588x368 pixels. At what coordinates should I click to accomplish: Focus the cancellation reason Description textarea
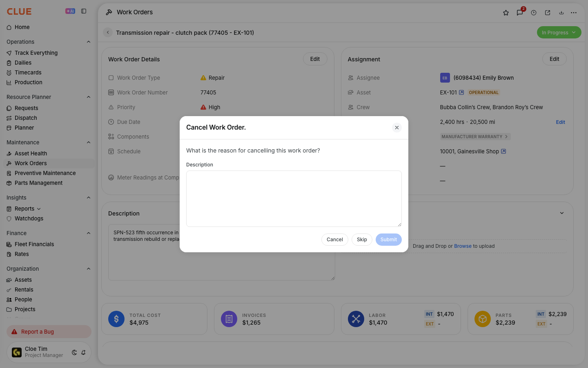(294, 199)
